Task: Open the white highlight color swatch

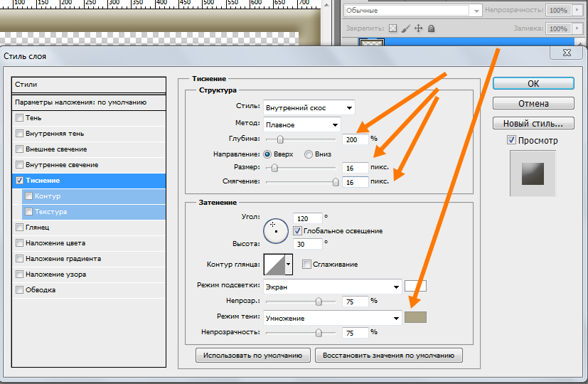Action: (415, 286)
